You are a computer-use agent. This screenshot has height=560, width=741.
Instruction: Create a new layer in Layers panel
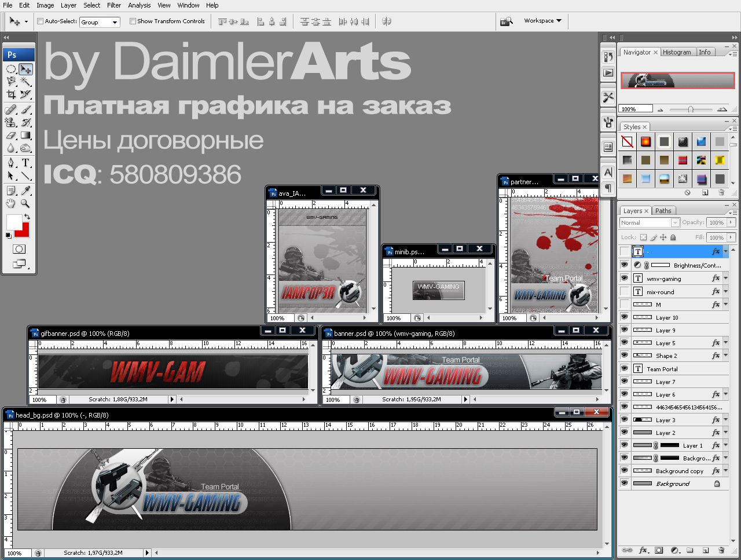[705, 550]
